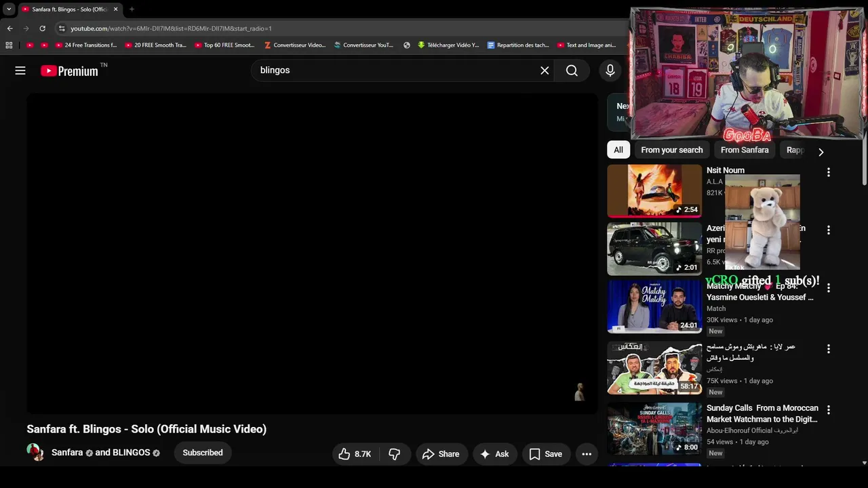
Task: Open the browser apps grid shortcut
Action: [9, 45]
